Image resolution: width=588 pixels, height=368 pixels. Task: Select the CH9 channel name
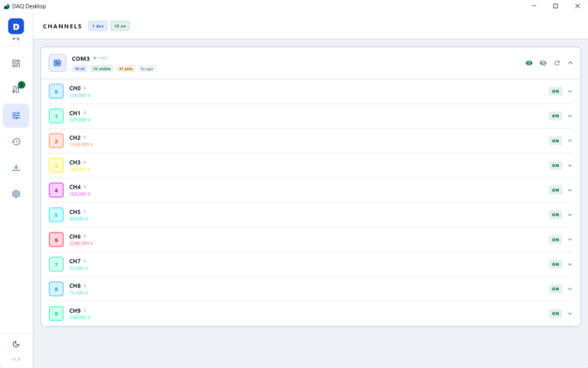(75, 311)
